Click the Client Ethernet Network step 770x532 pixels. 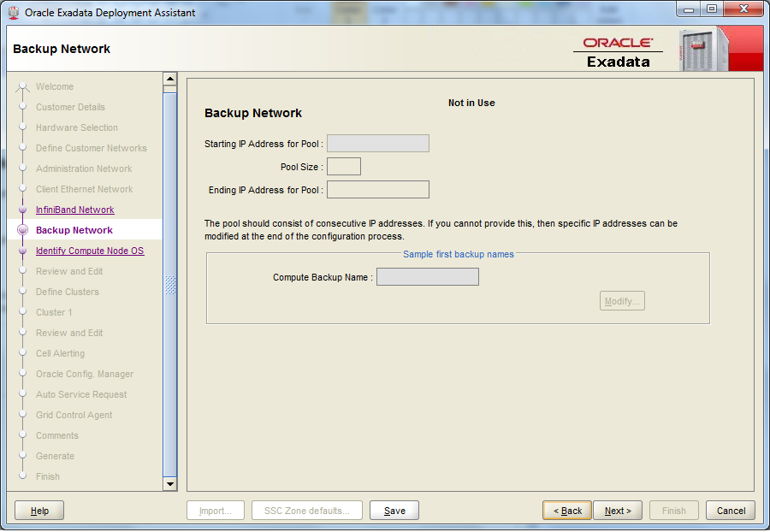pyautogui.click(x=85, y=189)
